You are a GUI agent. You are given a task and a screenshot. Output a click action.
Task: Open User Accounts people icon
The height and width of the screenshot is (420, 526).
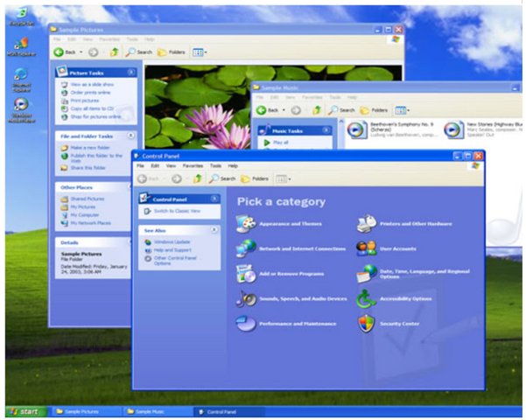pos(367,248)
